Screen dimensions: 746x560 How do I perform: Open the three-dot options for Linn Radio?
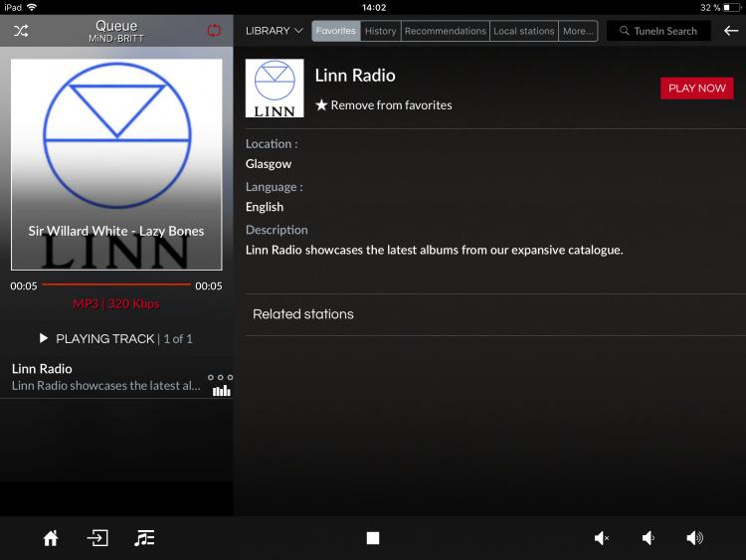tap(220, 377)
